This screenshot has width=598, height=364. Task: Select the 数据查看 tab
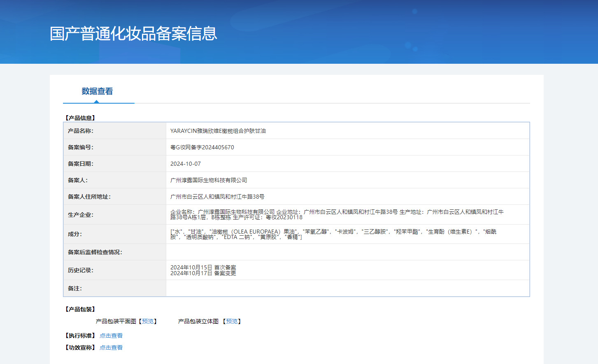tap(97, 91)
